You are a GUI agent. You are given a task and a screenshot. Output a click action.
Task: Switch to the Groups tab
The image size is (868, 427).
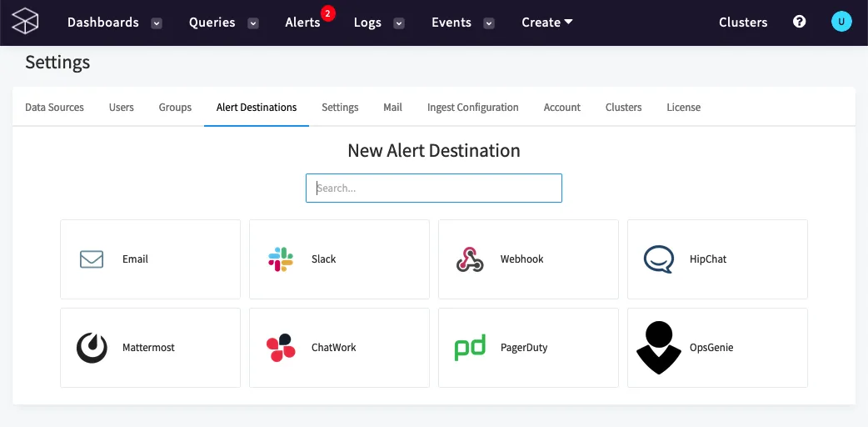175,107
